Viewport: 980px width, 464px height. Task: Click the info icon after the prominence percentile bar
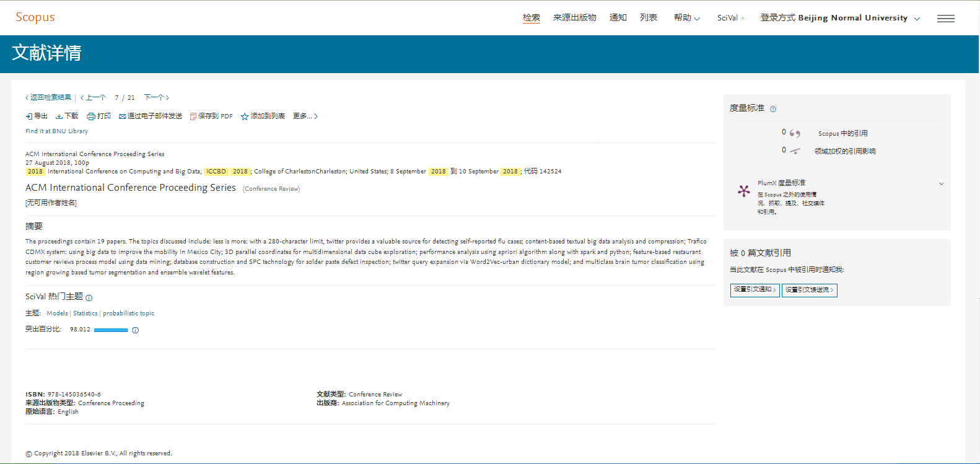(x=136, y=330)
